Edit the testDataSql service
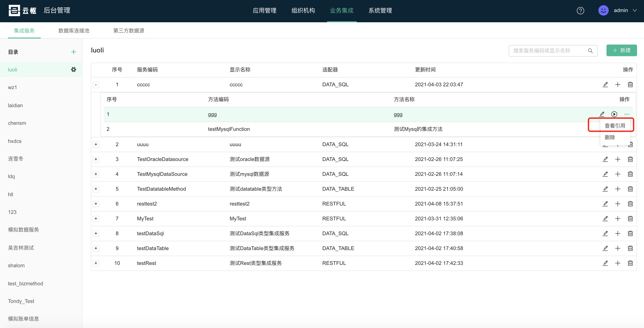This screenshot has width=644, height=328. (x=605, y=233)
